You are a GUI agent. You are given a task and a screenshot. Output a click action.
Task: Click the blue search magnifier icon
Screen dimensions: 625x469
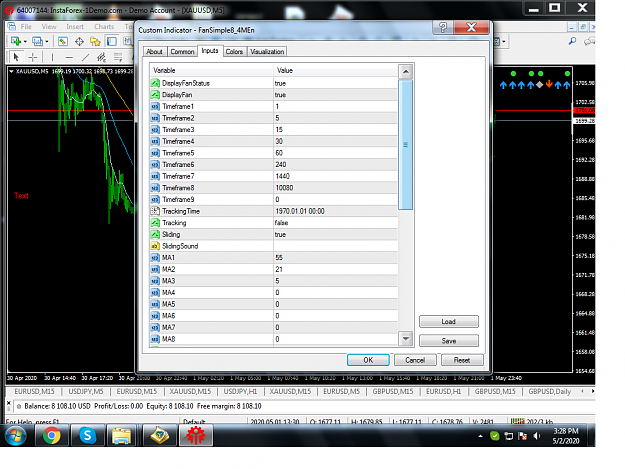coord(572,41)
